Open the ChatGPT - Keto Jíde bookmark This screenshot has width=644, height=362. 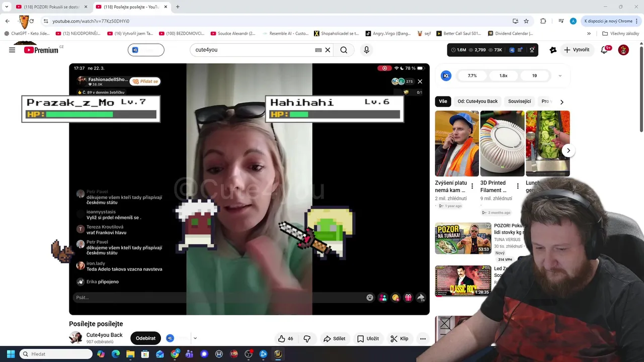[x=27, y=34]
